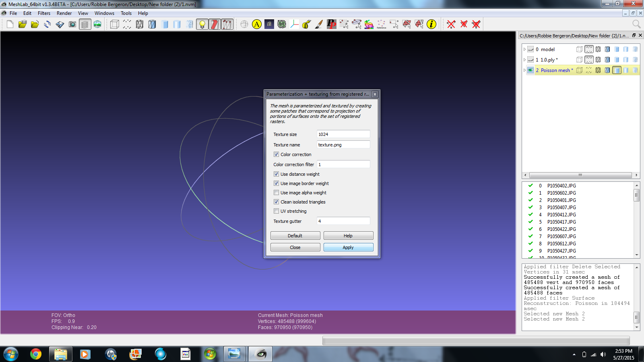Screen dimensions: 644x362
Task: Click the Texture name input field
Action: 343,145
